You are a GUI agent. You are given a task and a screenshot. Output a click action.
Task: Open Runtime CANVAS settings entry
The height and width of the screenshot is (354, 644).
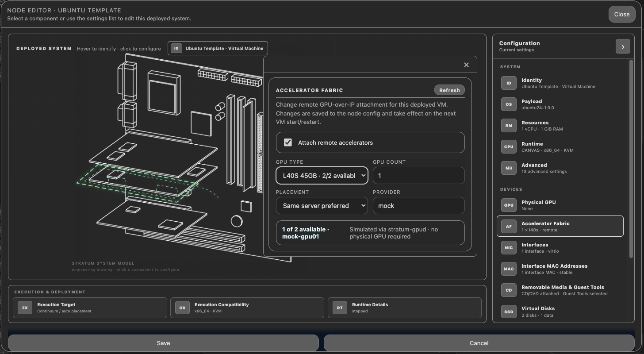560,147
